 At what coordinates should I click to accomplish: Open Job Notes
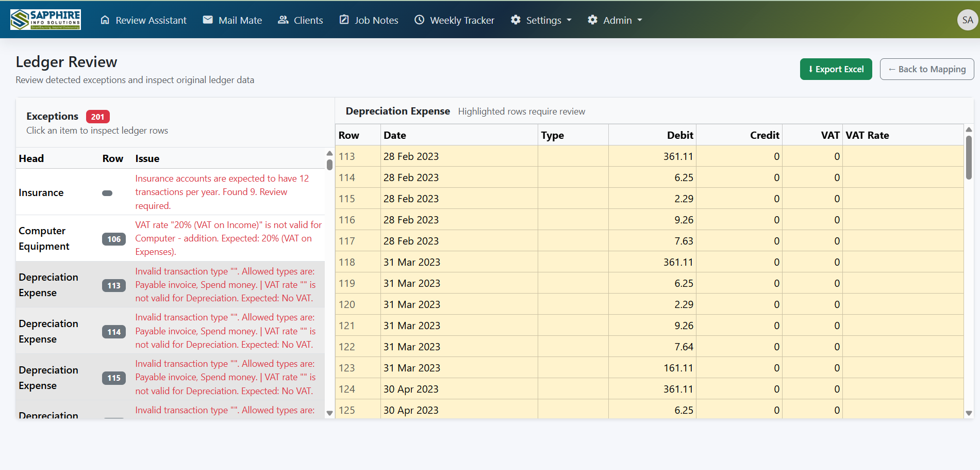(x=369, y=20)
